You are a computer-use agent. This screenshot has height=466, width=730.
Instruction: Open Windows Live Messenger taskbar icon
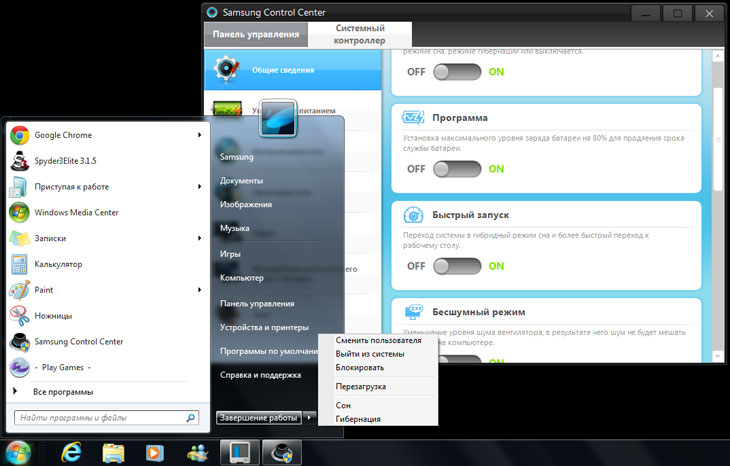[197, 453]
